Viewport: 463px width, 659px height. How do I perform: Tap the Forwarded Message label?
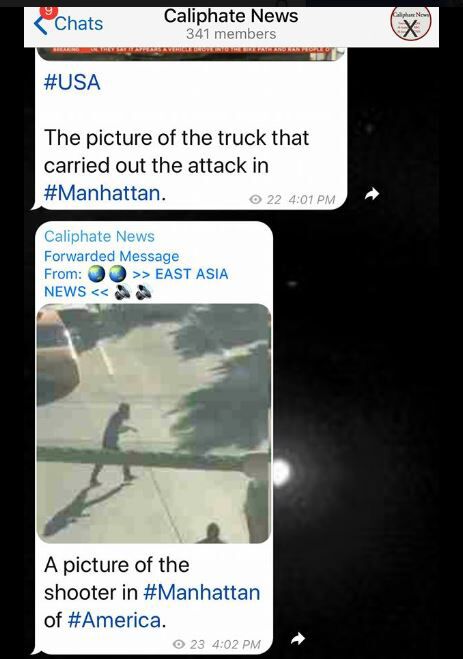tap(111, 256)
